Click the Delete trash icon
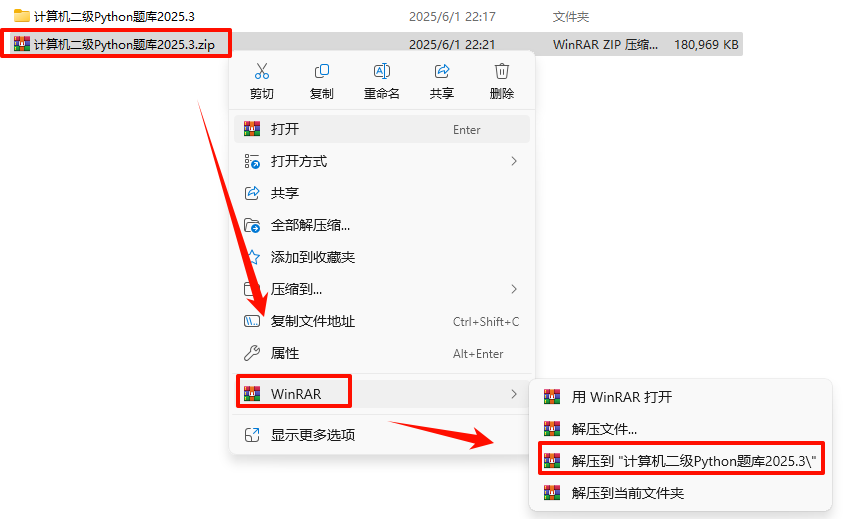This screenshot has height=519, width=846. [502, 71]
